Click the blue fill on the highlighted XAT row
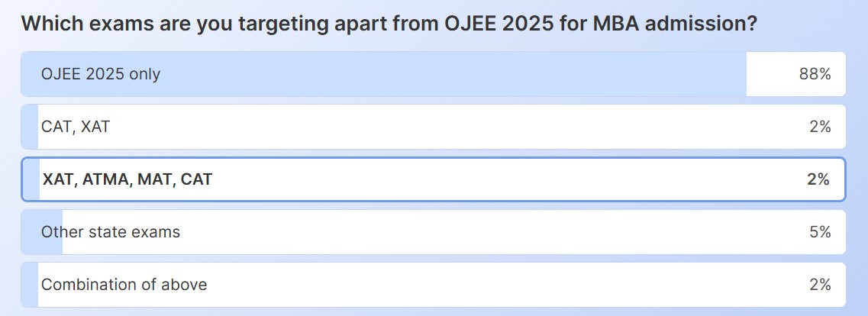The image size is (868, 316). [31, 179]
